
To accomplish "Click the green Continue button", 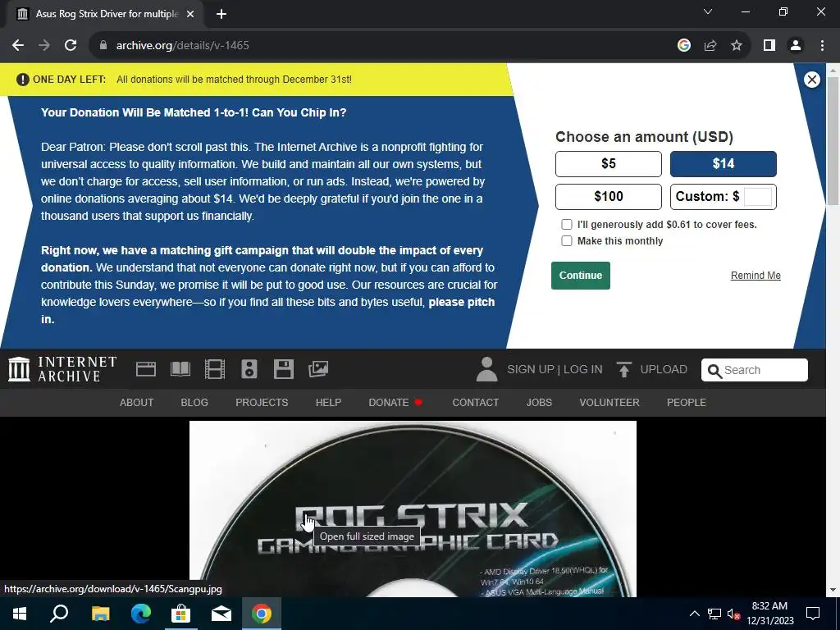I will tap(581, 276).
